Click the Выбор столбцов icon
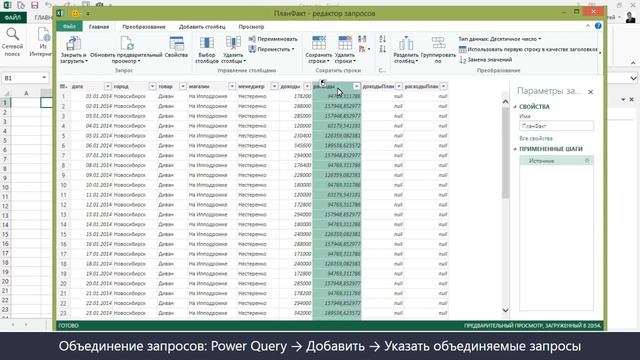This screenshot has width=640, height=360. (207, 44)
